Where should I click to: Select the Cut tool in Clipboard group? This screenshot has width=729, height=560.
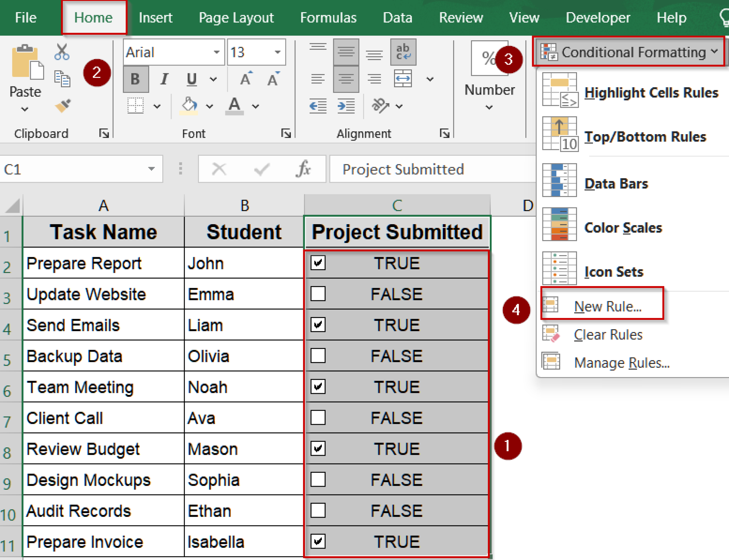tap(61, 52)
